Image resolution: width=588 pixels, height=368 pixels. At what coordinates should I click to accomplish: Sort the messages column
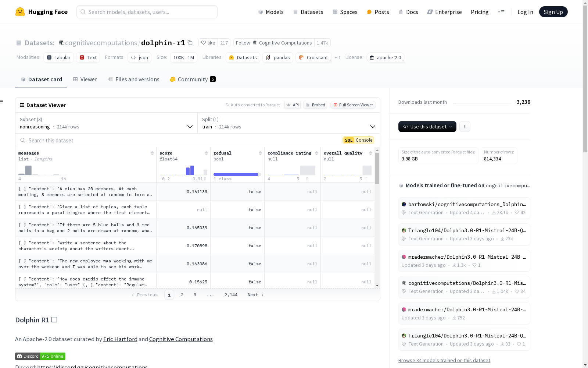152,153
